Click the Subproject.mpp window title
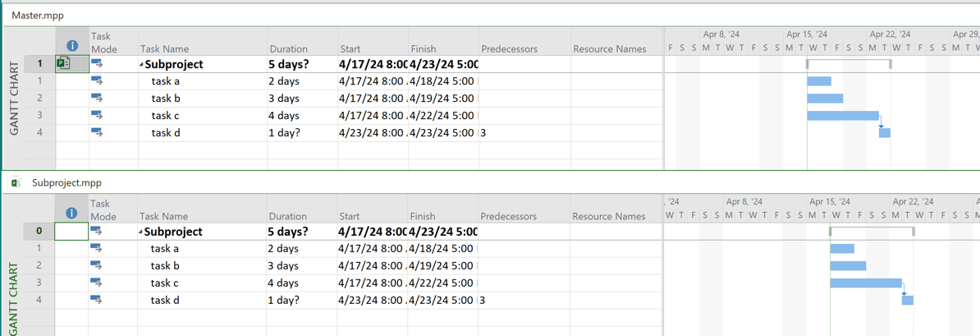Screen dimensions: 980x336 (x=66, y=182)
